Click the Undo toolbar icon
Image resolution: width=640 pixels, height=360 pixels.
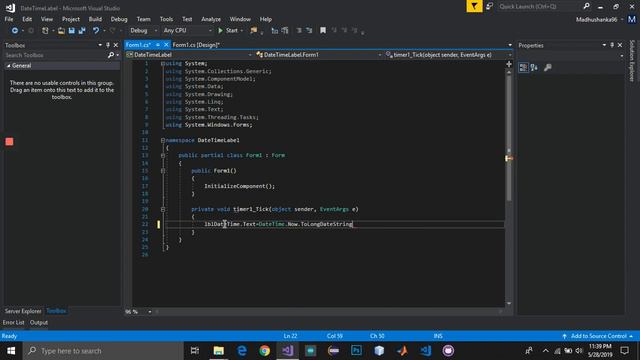pyautogui.click(x=96, y=31)
